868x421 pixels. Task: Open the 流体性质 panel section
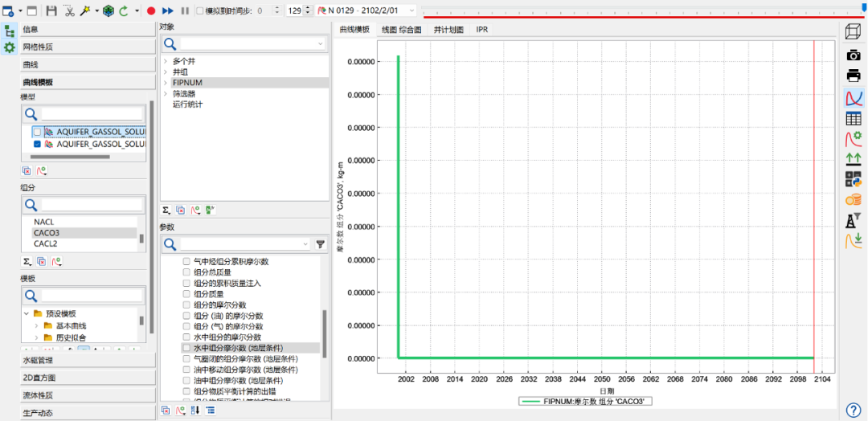pyautogui.click(x=87, y=395)
